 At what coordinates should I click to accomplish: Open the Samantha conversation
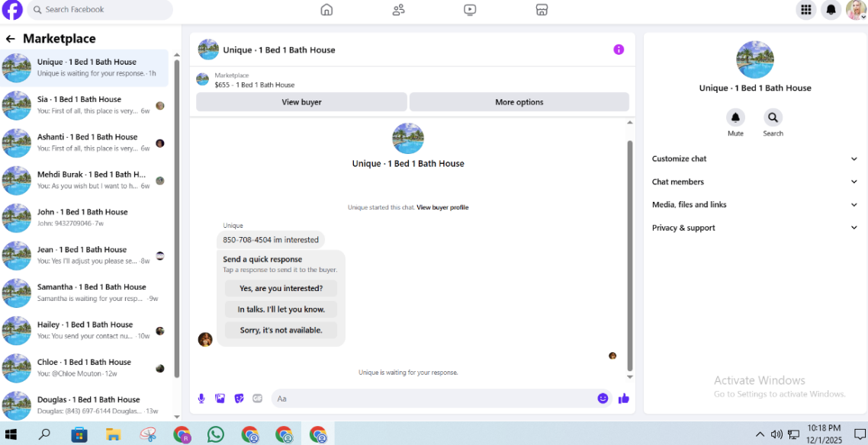pos(84,293)
